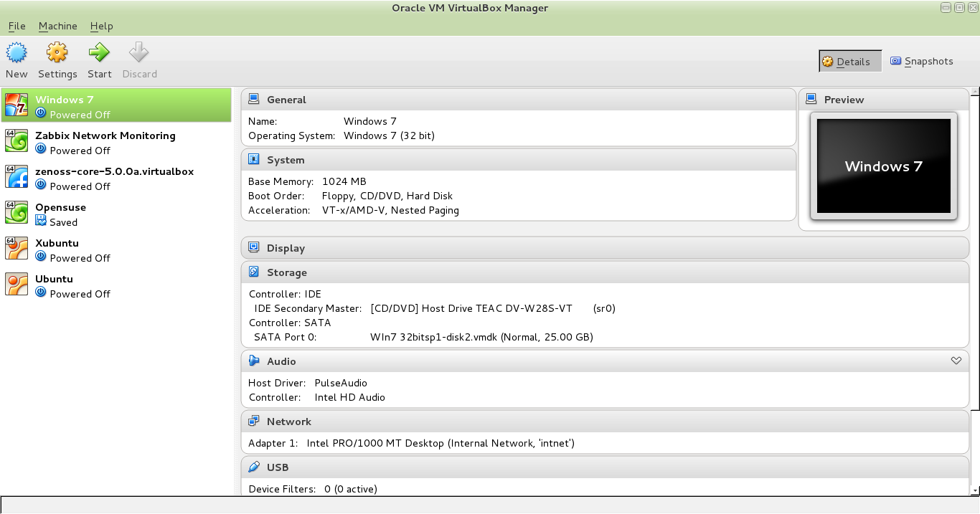
Task: Click the New virtual machine icon
Action: [x=17, y=52]
